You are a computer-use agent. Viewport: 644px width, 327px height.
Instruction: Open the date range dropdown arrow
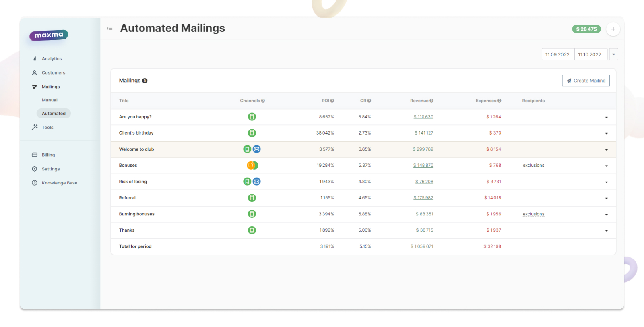(613, 54)
